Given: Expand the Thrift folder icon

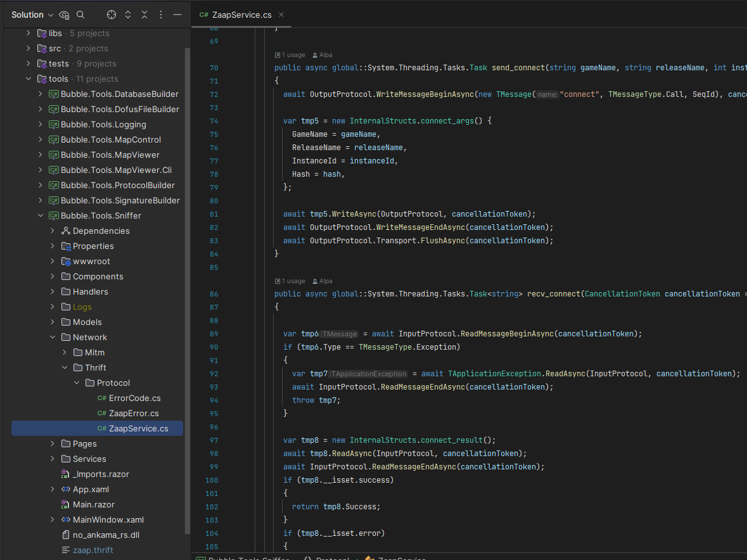Looking at the screenshot, I should pyautogui.click(x=78, y=367).
